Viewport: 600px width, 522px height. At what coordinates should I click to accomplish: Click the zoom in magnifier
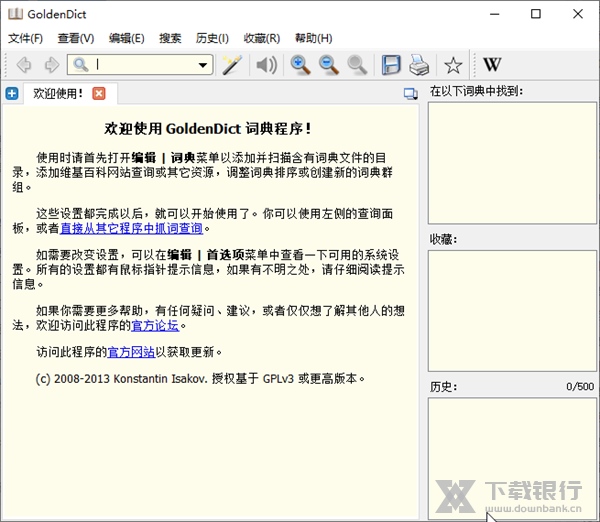coord(300,66)
